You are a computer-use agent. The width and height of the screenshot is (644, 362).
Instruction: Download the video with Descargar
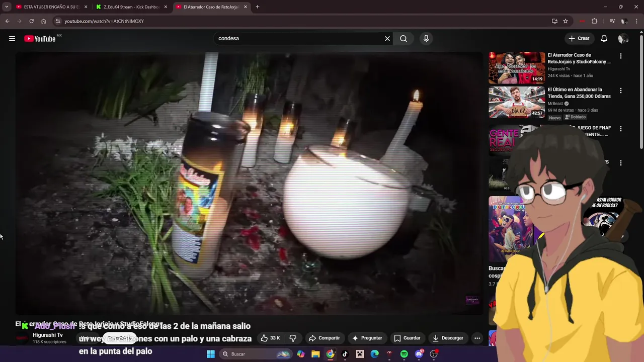(x=448, y=338)
